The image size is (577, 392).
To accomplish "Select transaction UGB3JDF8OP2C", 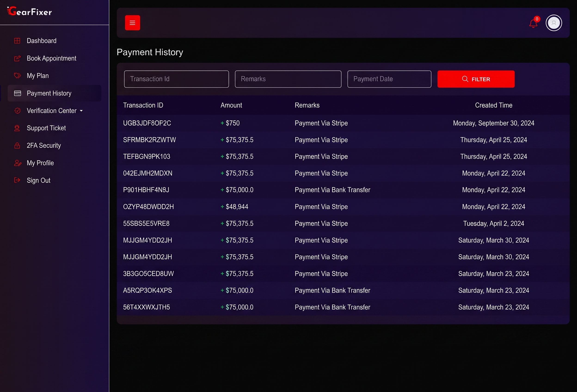I will click(x=147, y=123).
